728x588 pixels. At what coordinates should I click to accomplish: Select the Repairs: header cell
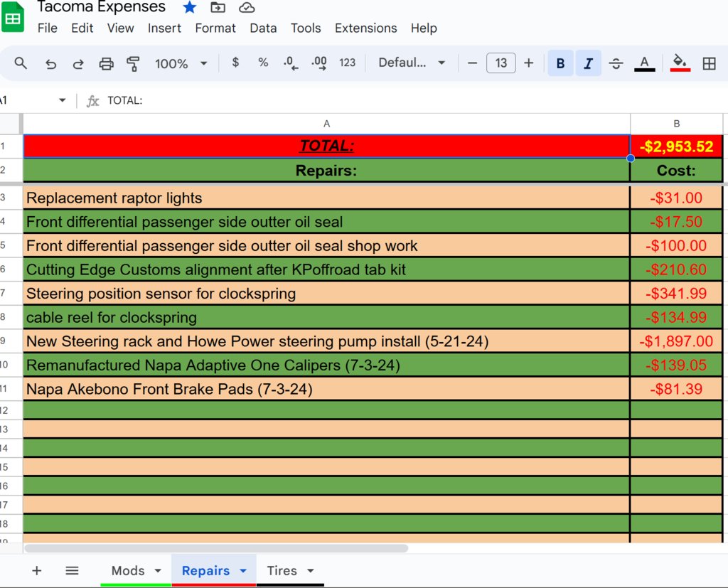tap(326, 171)
